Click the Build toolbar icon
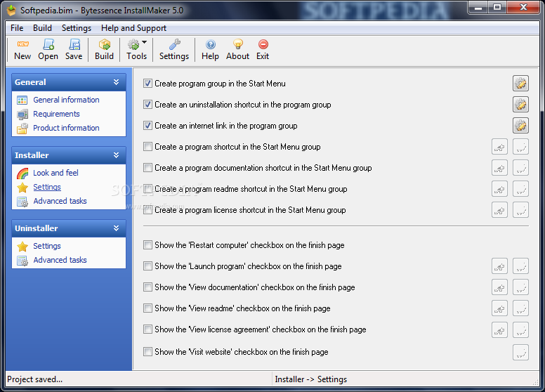545x392 pixels. click(x=104, y=44)
